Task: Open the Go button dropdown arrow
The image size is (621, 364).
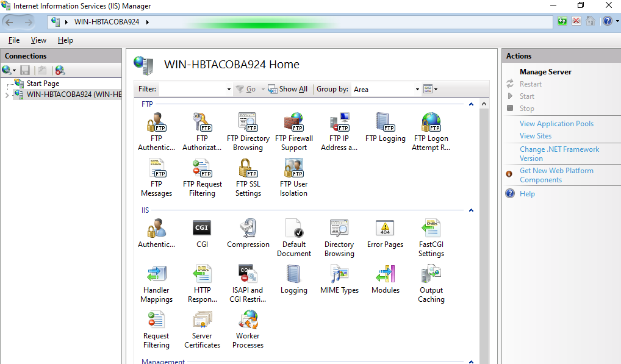Action: coord(263,90)
